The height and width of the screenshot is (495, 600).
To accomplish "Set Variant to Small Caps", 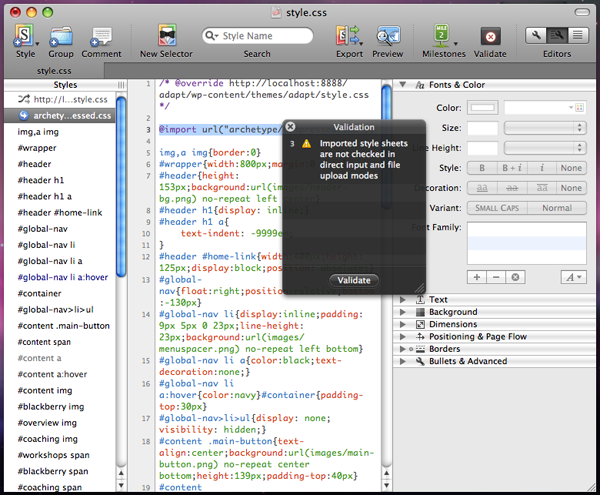I will pyautogui.click(x=497, y=208).
